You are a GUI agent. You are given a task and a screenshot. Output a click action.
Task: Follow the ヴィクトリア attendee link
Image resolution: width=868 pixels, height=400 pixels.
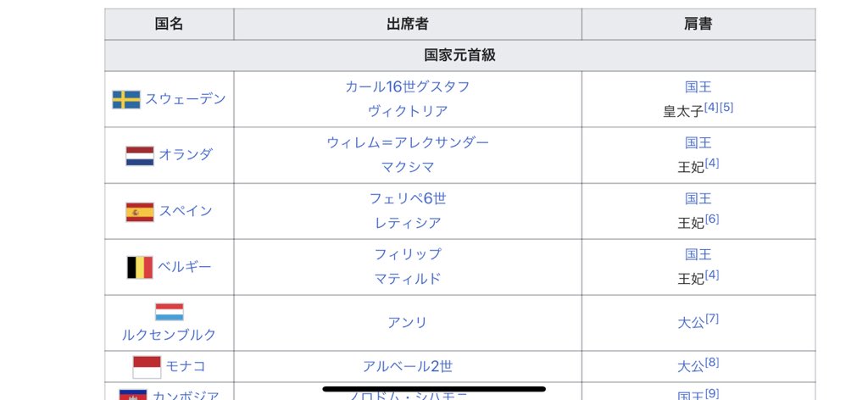[408, 111]
